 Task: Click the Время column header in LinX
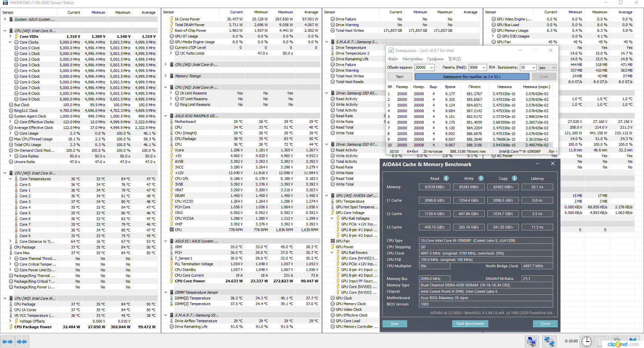[x=450, y=87]
